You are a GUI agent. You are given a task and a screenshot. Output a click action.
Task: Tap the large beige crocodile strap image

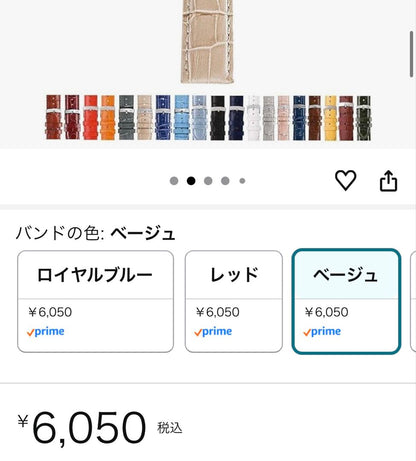point(207,41)
